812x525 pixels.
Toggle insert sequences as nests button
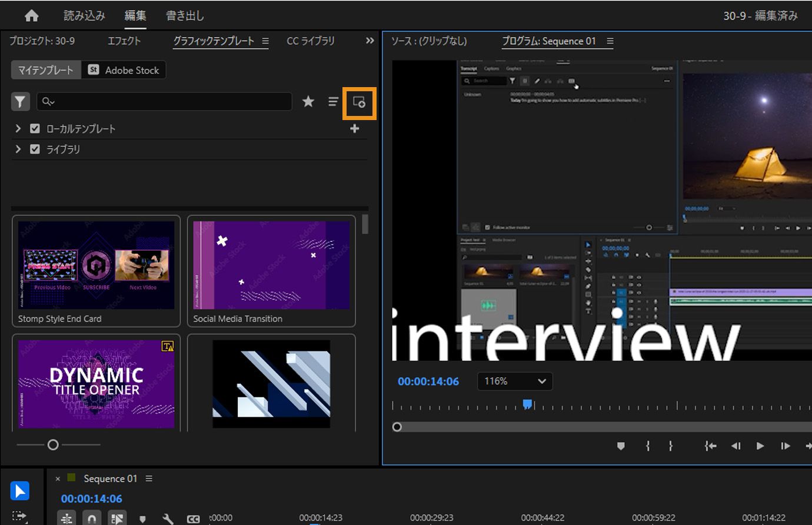pos(66,518)
